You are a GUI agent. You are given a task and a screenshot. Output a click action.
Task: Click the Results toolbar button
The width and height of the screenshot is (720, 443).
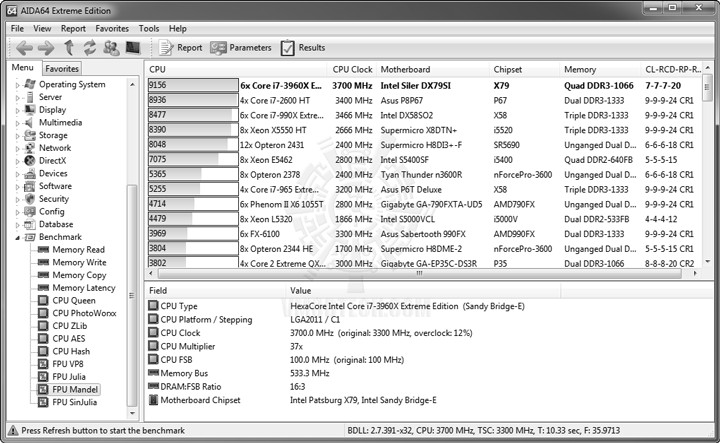tap(303, 47)
